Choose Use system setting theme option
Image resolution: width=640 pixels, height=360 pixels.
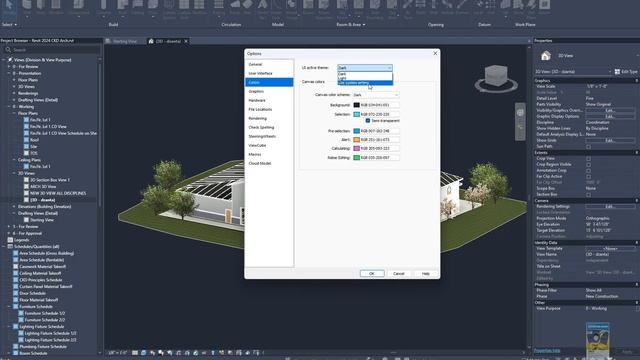coord(365,83)
